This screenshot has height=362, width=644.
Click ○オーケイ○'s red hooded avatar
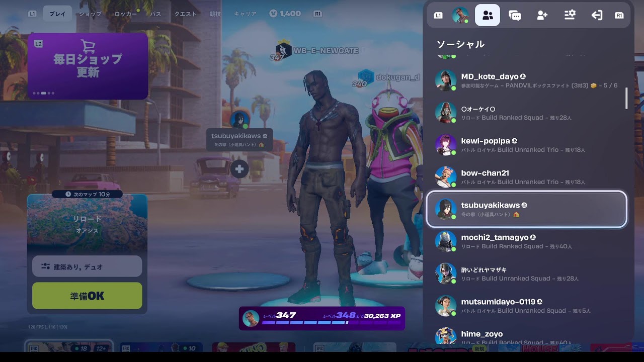pyautogui.click(x=445, y=113)
